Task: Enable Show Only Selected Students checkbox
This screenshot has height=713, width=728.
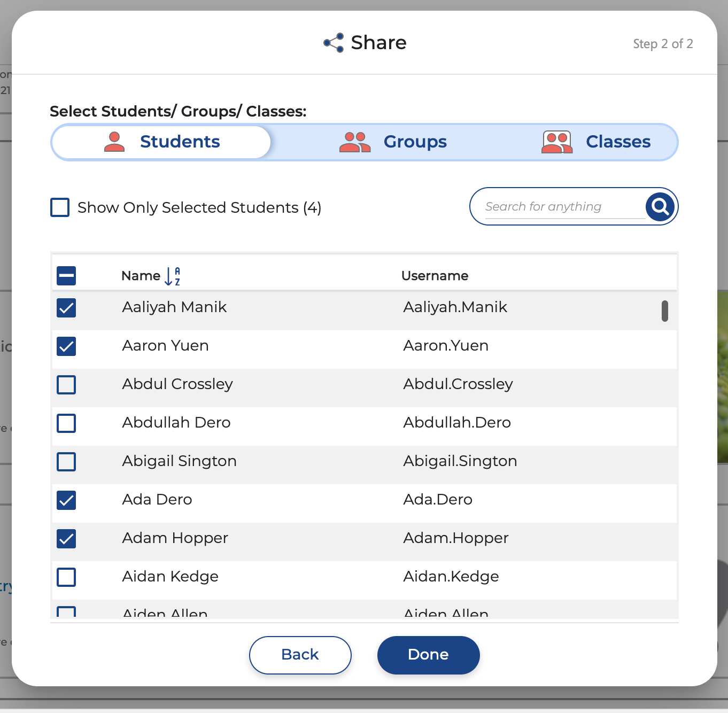Action: [60, 207]
